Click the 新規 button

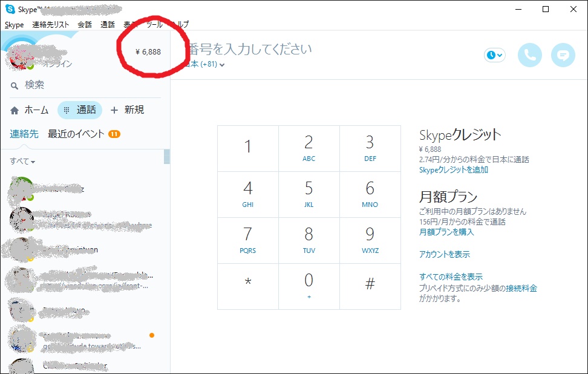[x=128, y=110]
